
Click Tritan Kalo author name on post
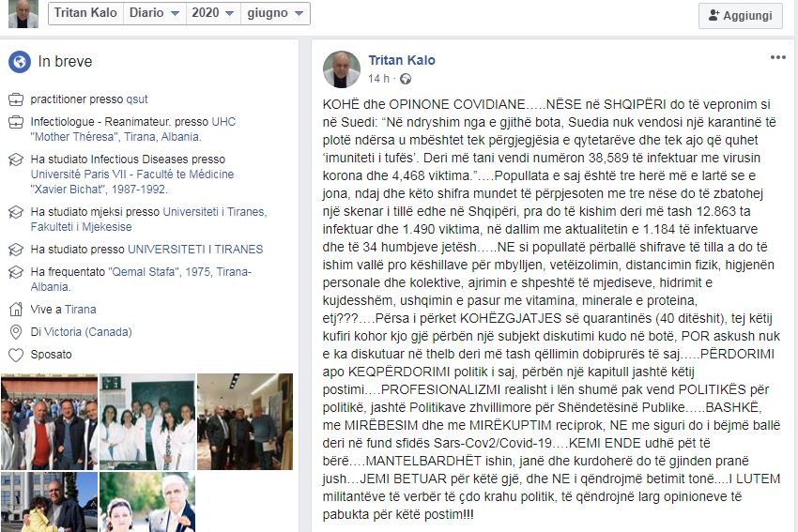(402, 60)
